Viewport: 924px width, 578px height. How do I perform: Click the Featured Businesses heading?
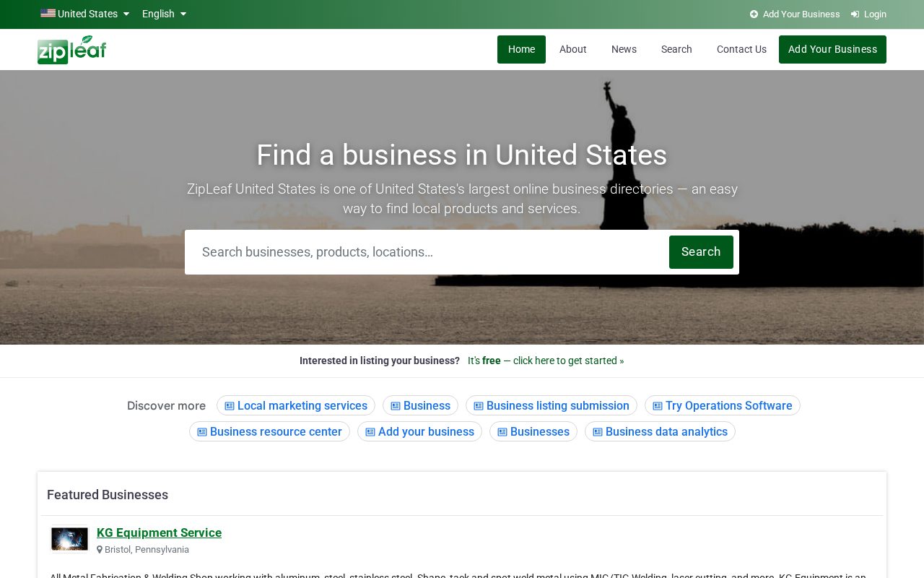coord(108,495)
